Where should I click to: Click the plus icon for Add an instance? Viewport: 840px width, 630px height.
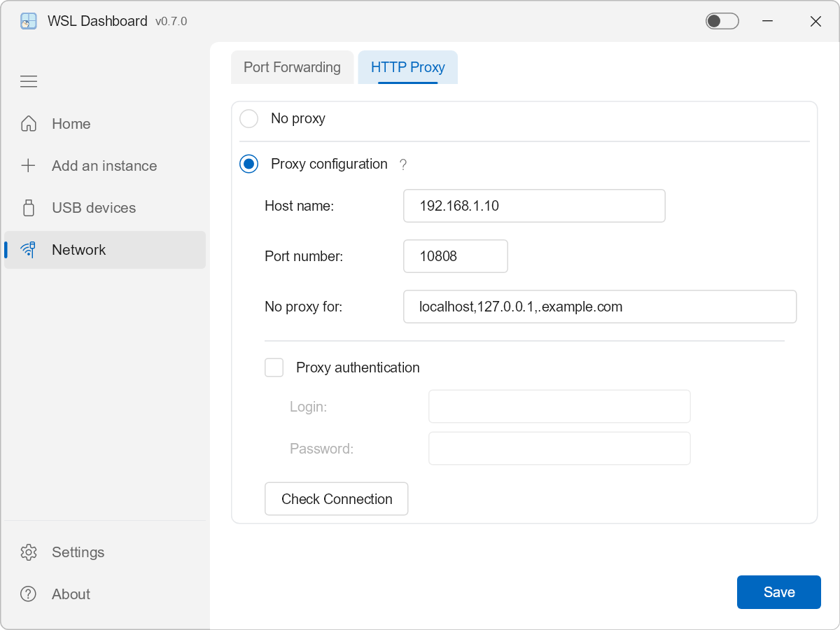(28, 165)
